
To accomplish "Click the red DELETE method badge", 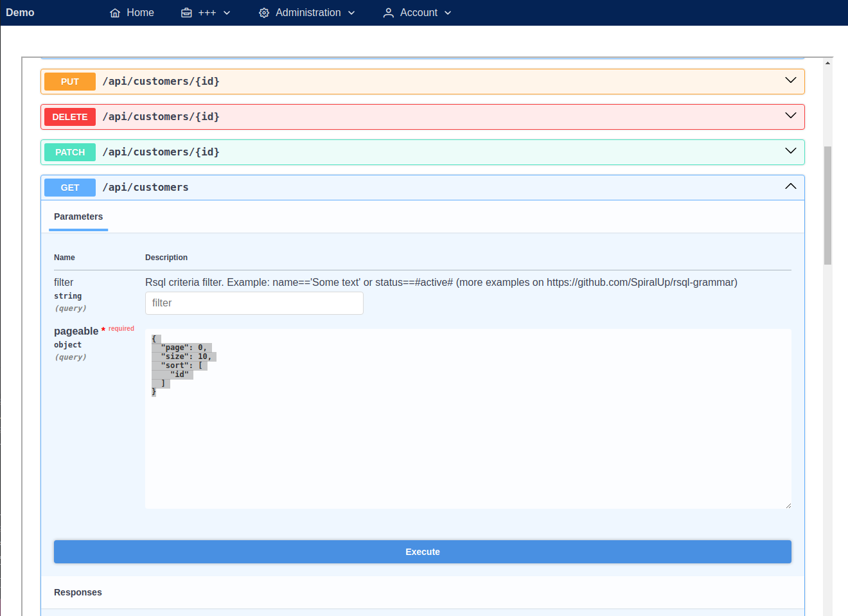I will (69, 116).
